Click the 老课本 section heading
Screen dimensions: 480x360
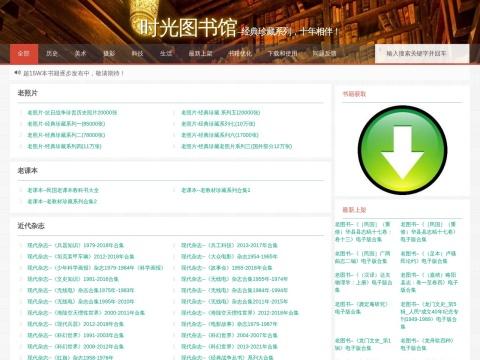(x=27, y=171)
